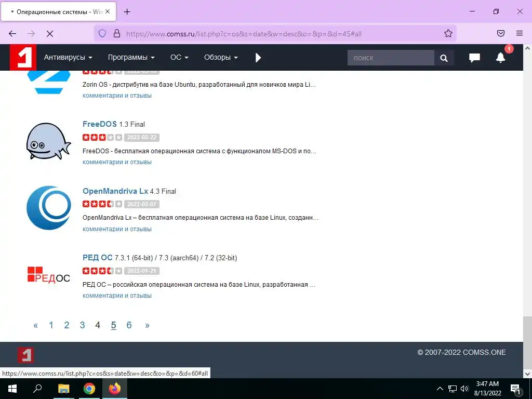The width and height of the screenshot is (532, 399).
Task: Click the OpenMandriva star rating
Action: 102,204
